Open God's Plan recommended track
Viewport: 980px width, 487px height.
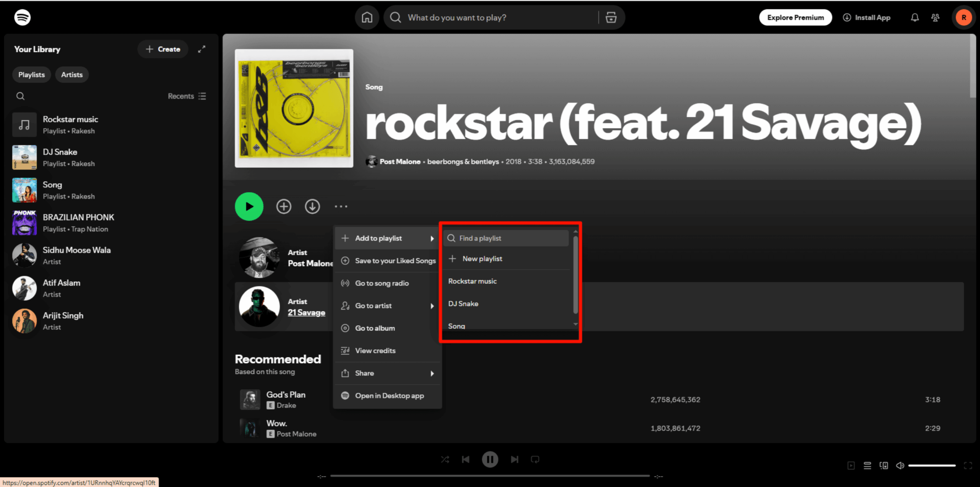point(286,395)
